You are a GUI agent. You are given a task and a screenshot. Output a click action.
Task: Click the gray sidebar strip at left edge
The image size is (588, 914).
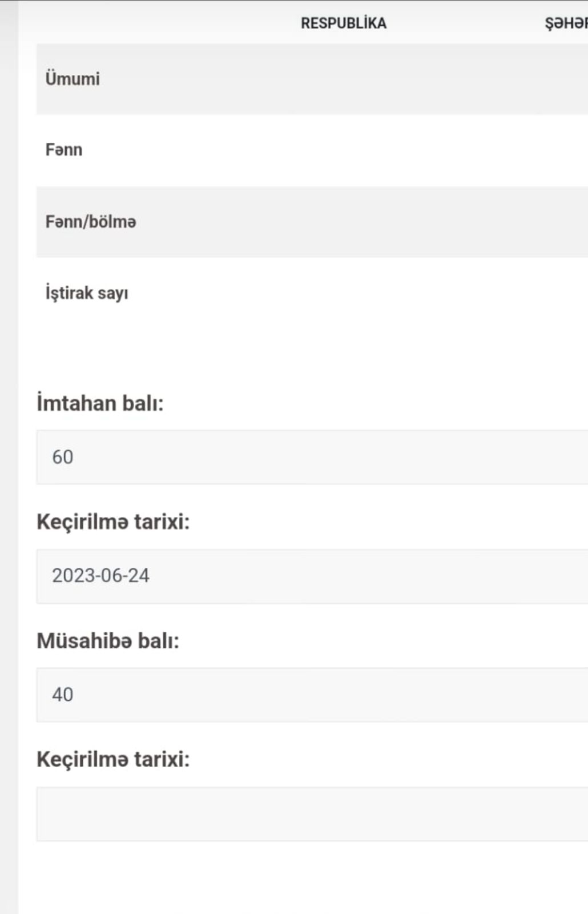(9, 457)
